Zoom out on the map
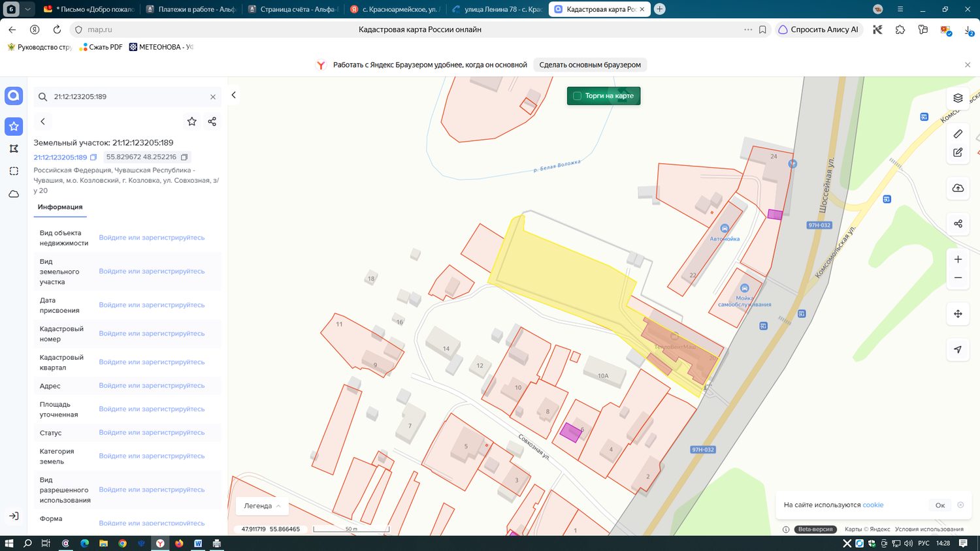Image resolution: width=980 pixels, height=551 pixels. tap(958, 278)
